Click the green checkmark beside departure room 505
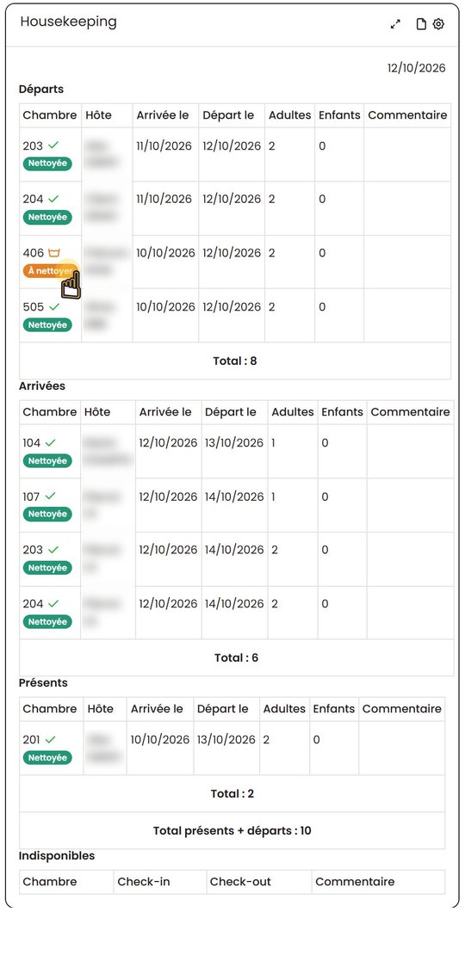Screen dimensions: 465x980 [x=54, y=307]
